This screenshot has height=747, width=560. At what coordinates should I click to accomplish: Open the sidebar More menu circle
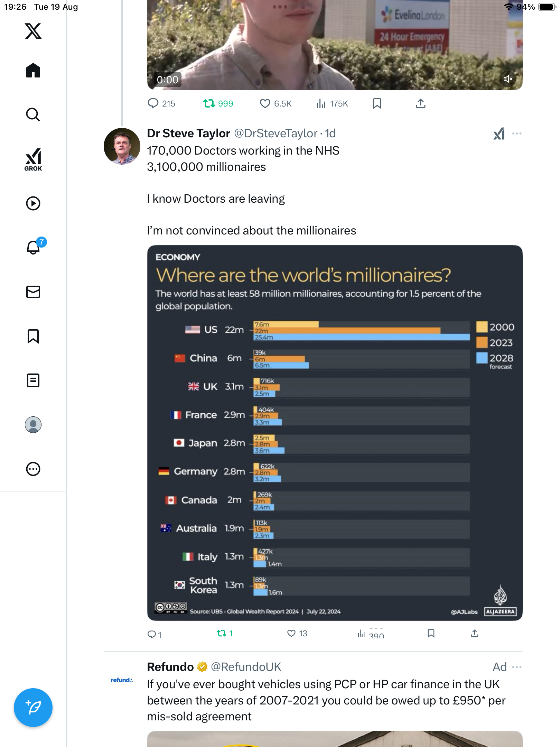point(33,469)
